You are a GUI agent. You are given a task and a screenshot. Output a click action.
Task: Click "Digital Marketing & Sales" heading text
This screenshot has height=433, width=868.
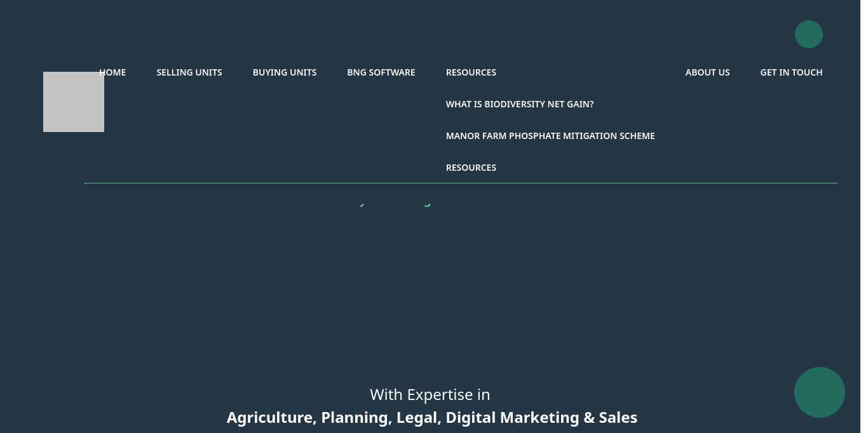coord(541,418)
